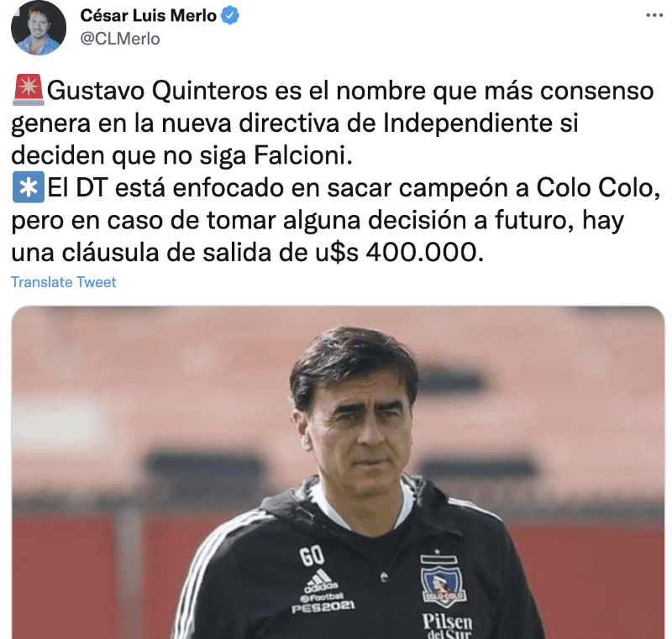Click the blue verified badge
Screen dimensions: 672x639
[230, 16]
